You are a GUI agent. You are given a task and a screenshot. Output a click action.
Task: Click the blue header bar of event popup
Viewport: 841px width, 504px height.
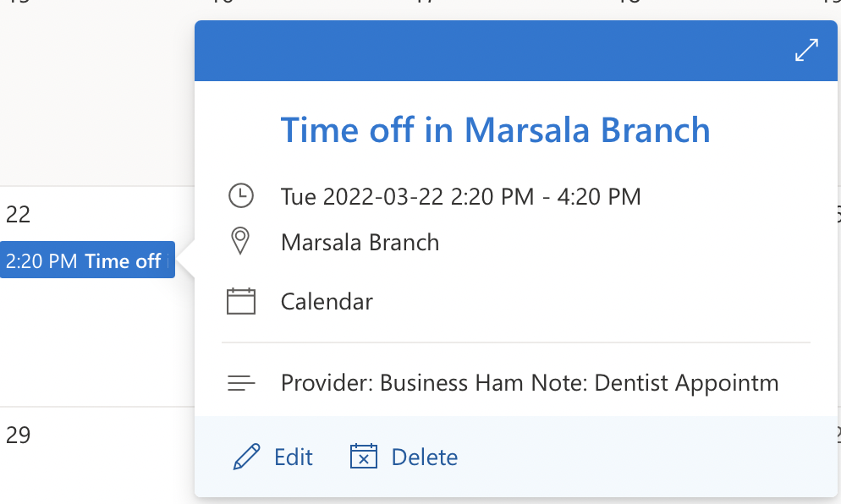(493, 51)
